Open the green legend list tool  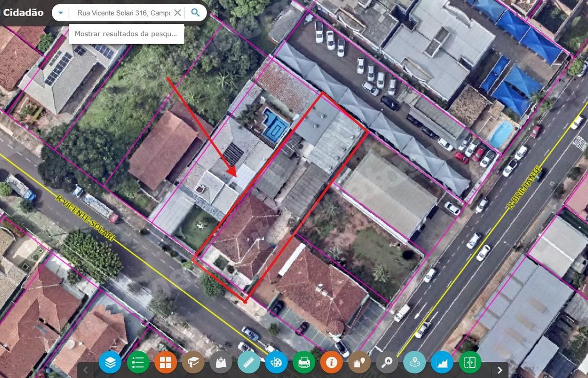[x=138, y=362]
